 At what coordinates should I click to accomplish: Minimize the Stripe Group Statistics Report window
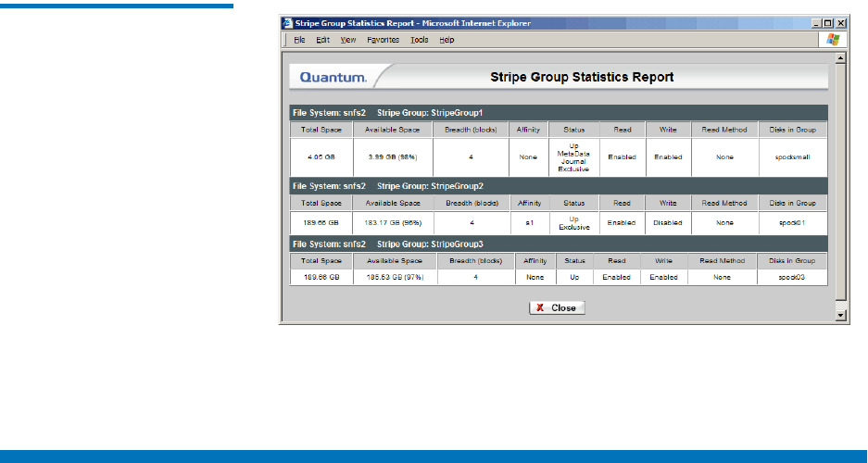pos(815,22)
